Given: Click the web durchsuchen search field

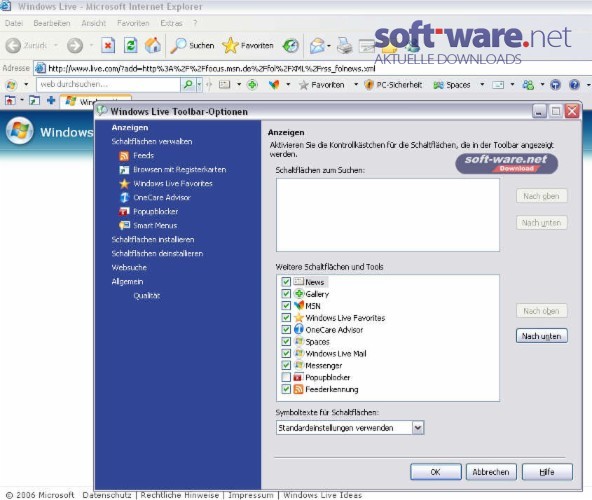Looking at the screenshot, I should [108, 85].
